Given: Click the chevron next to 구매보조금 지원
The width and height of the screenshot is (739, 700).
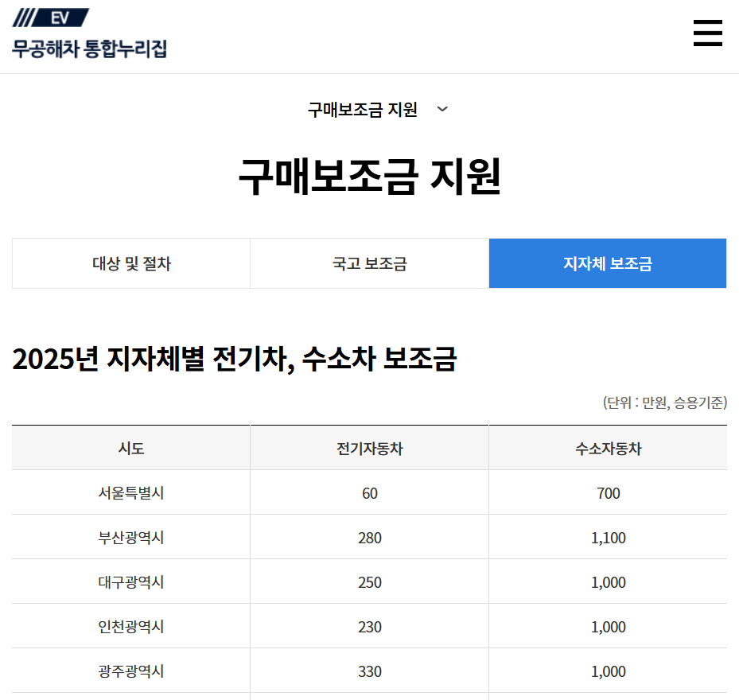Looking at the screenshot, I should point(444,110).
